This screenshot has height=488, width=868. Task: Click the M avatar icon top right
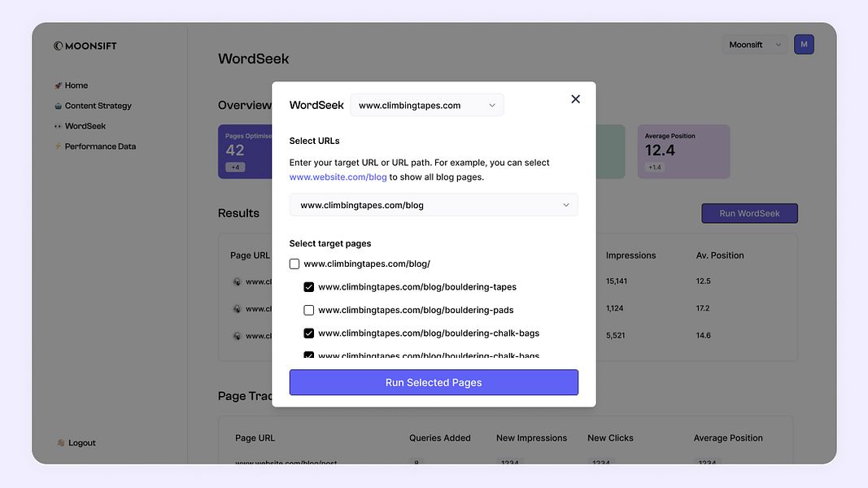tap(804, 44)
